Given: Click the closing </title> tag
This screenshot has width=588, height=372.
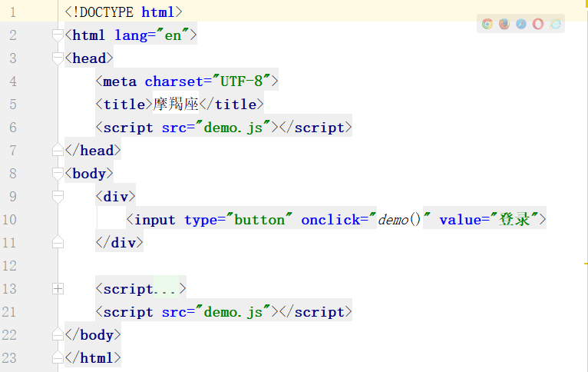Looking at the screenshot, I should point(231,104).
